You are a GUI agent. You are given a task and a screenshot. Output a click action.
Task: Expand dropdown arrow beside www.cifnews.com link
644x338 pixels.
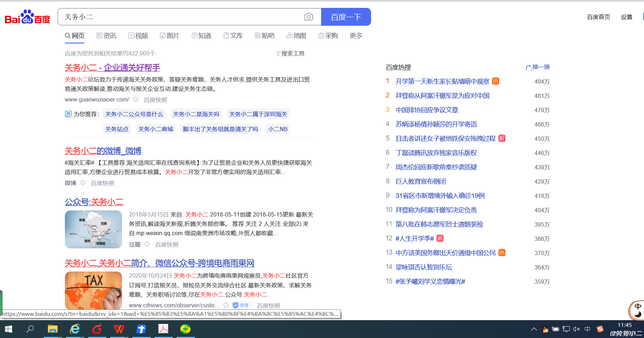pos(226,305)
